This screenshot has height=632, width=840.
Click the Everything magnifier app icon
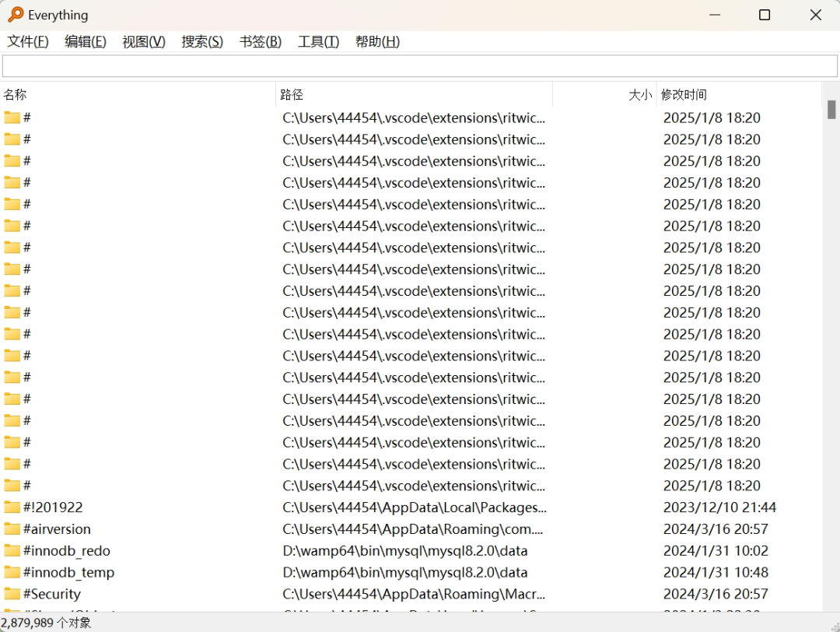16,15
